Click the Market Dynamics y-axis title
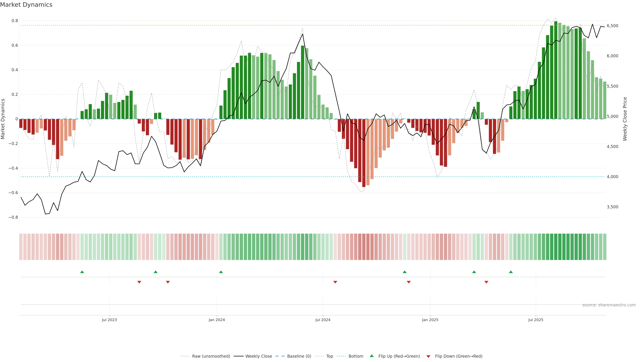The height and width of the screenshot is (362, 644). pos(3,119)
